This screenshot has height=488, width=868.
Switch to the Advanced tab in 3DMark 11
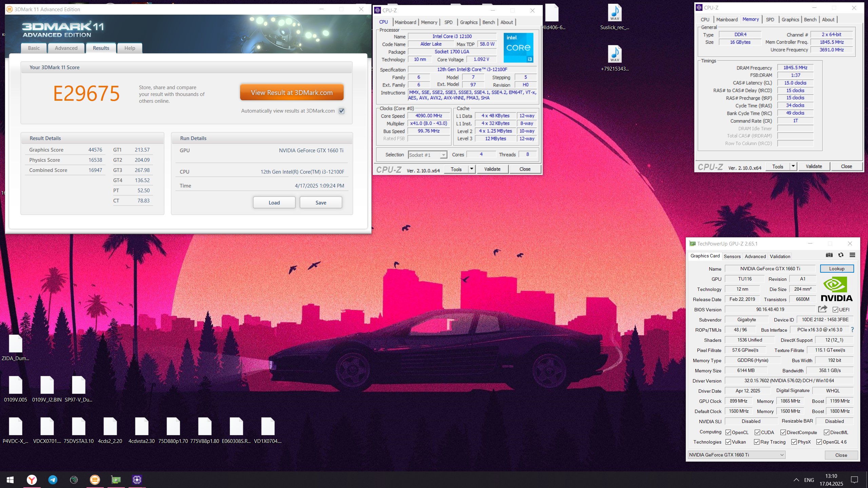pos(66,48)
